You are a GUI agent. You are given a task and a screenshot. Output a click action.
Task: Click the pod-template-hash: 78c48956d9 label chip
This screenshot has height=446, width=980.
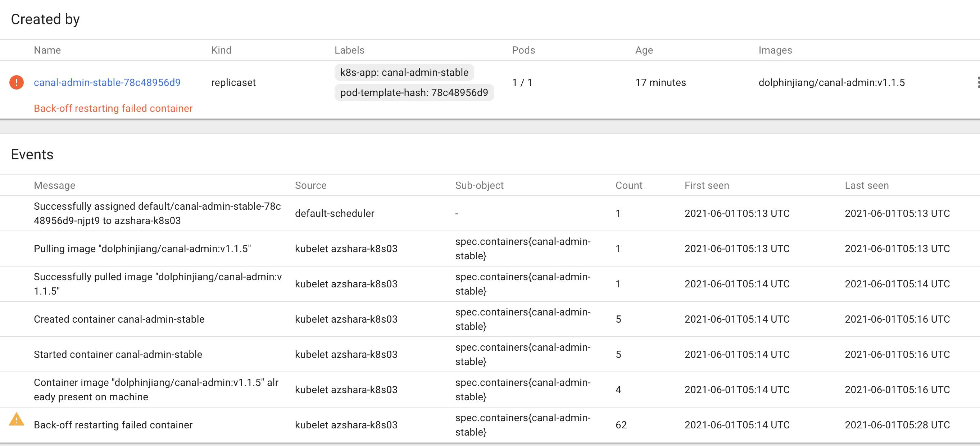pos(414,92)
